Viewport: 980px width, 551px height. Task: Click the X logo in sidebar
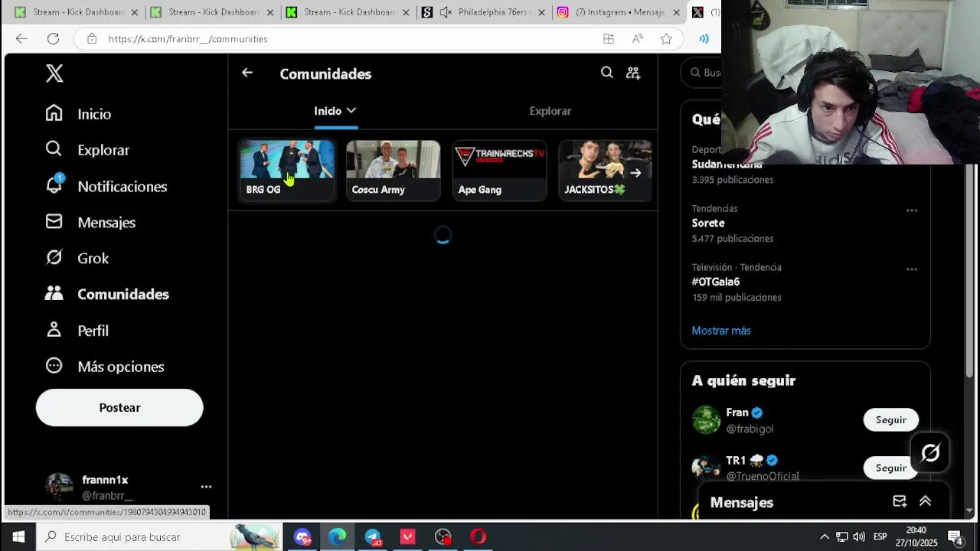point(54,73)
